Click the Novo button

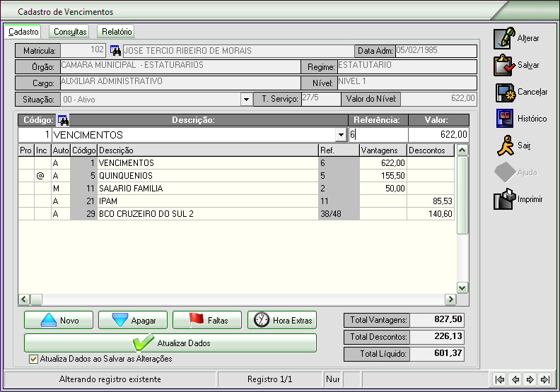(59, 321)
